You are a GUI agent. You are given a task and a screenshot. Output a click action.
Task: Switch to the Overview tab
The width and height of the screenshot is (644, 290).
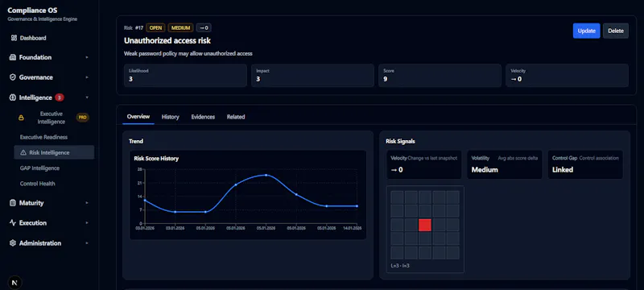click(138, 117)
